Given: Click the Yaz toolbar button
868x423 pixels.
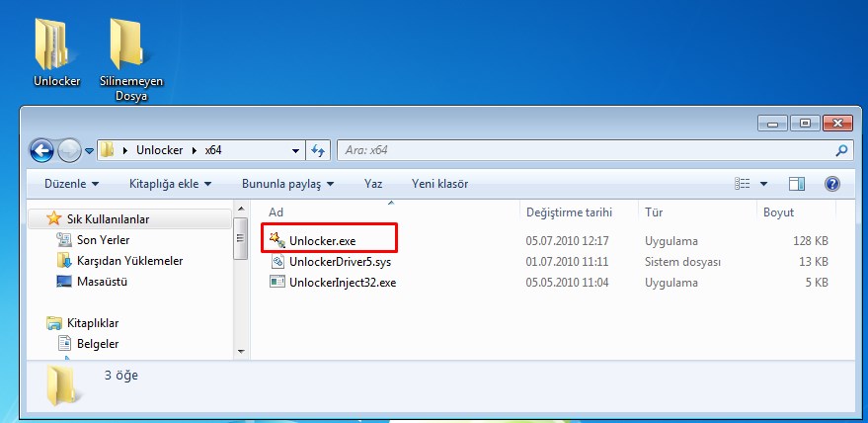Looking at the screenshot, I should [x=373, y=184].
